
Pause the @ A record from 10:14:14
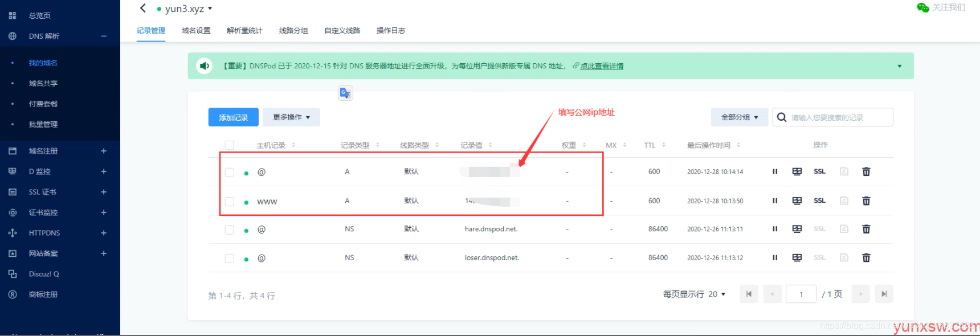click(775, 171)
